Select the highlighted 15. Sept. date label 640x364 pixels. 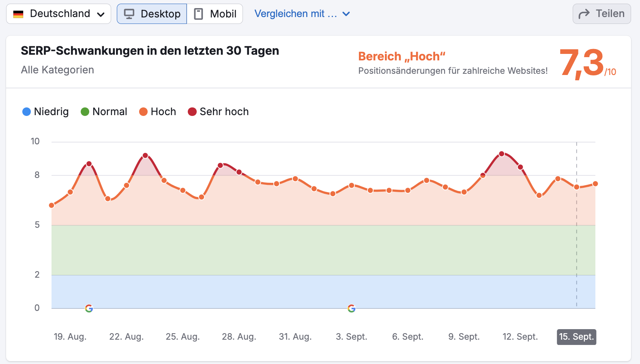point(576,337)
